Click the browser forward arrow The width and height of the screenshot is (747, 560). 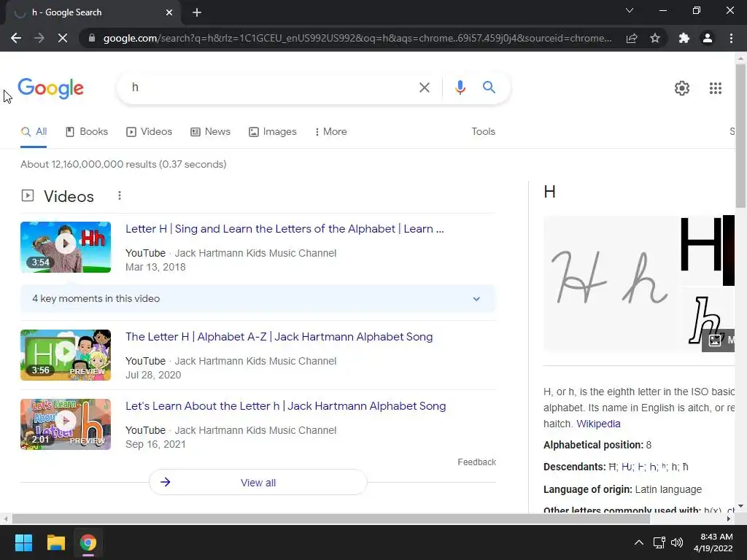click(x=39, y=38)
